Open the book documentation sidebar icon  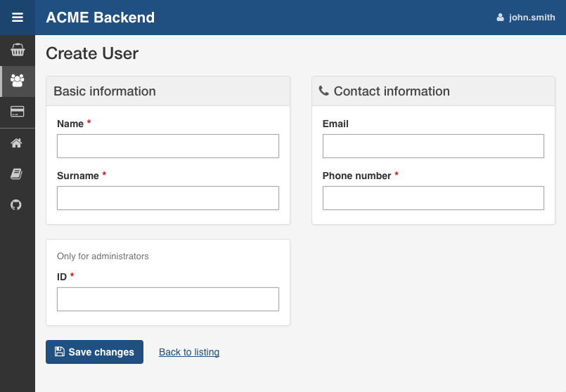coord(17,174)
